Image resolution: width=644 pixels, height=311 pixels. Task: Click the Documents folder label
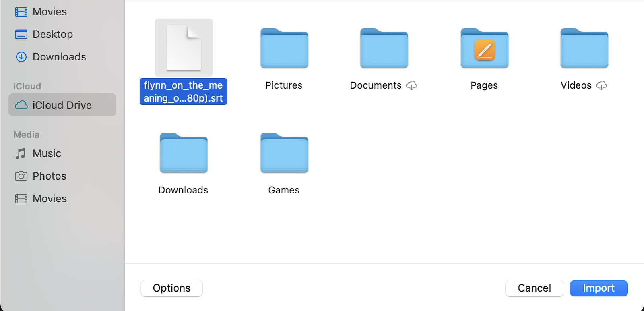point(376,85)
